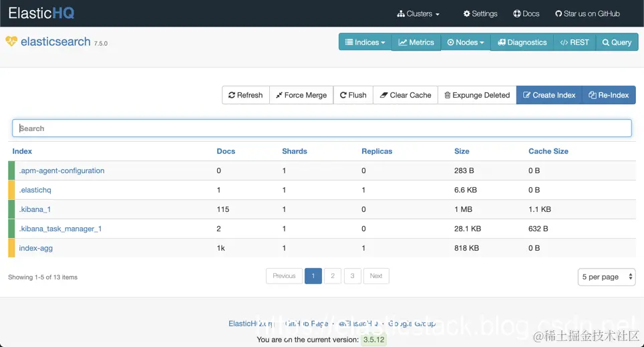Screen dimensions: 644x347
Task: Go to page 2 of indices
Action: click(333, 276)
